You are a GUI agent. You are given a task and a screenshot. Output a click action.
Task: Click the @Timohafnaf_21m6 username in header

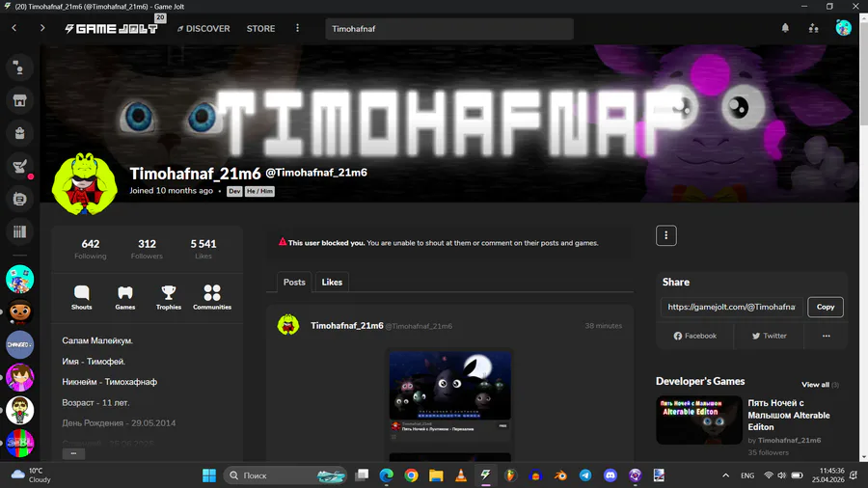tap(316, 173)
